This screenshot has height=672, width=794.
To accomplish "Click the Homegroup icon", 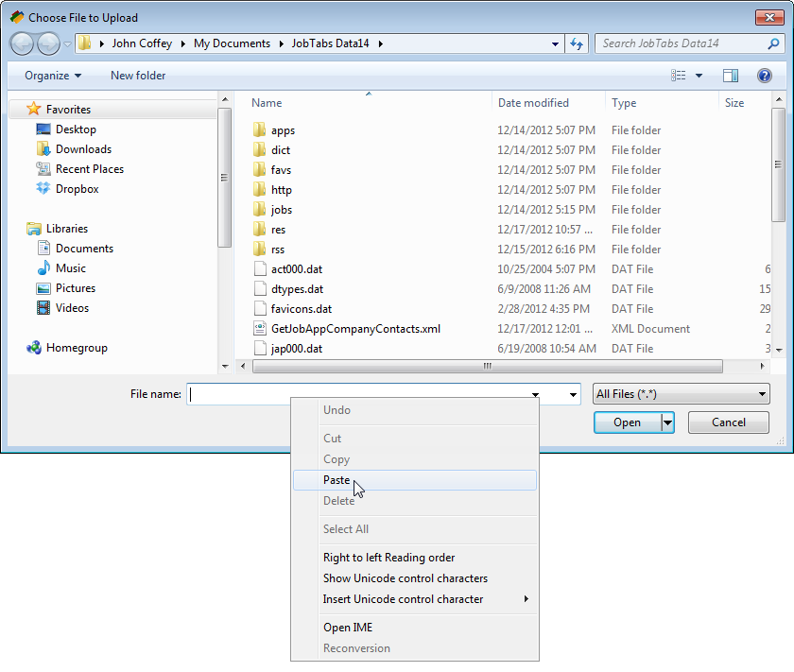I will coord(34,348).
